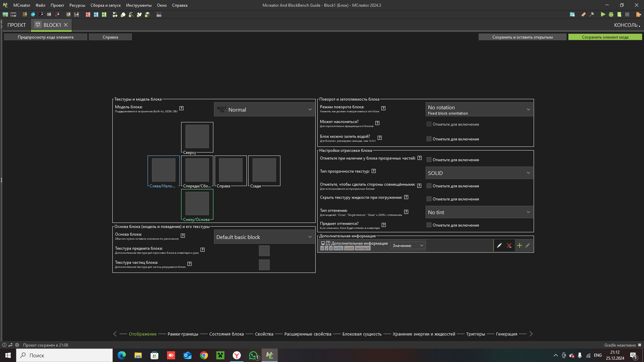Screen dimensions: 644x362
Task: Expand the No rotation mode dropdown
Action: click(479, 110)
